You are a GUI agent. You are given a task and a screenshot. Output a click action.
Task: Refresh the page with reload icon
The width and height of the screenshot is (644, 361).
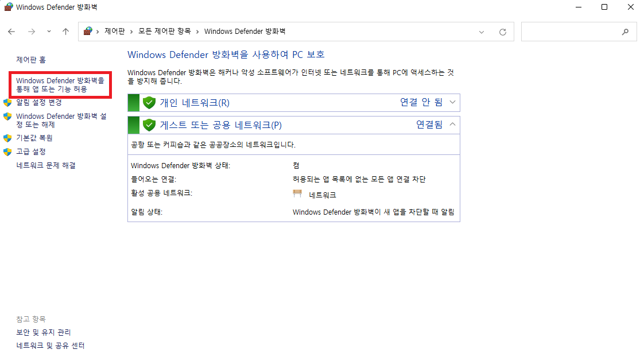click(x=503, y=32)
